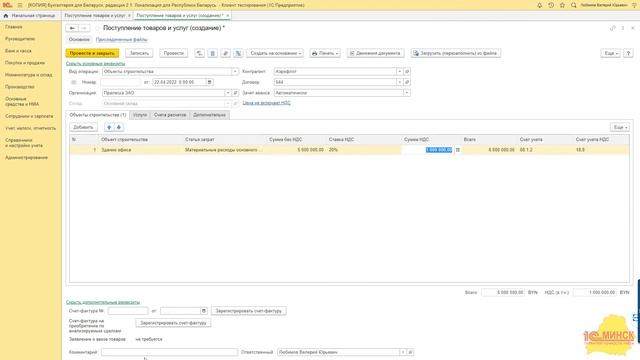Expand the Ответственный dropdown arrow
The width and height of the screenshot is (640, 360).
[403, 352]
